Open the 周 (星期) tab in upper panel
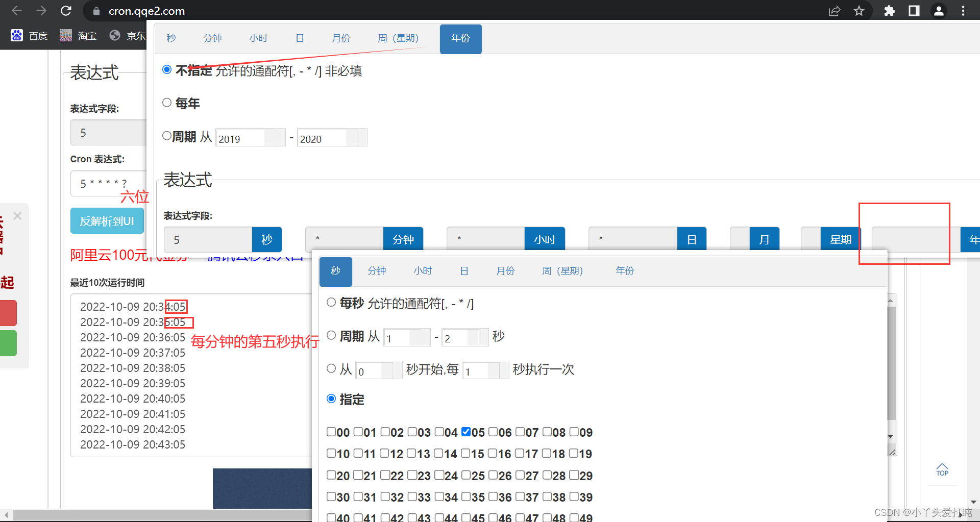Screen dimensions: 980x522 click(x=398, y=39)
